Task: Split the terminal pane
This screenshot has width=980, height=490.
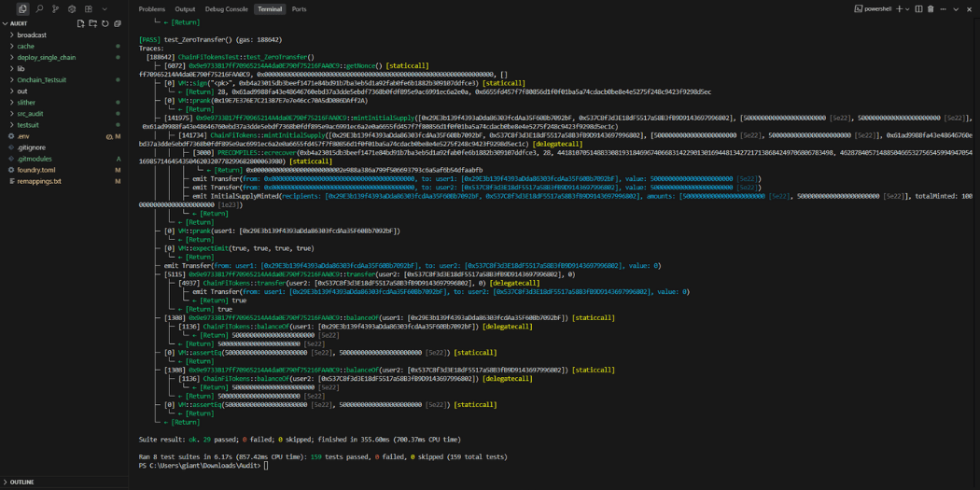Action: click(x=918, y=9)
